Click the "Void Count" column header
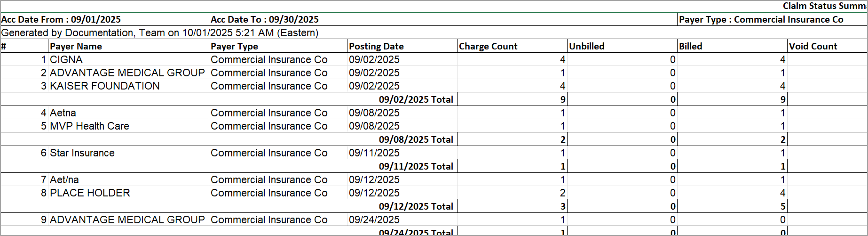Image resolution: width=868 pixels, height=236 pixels. point(813,46)
